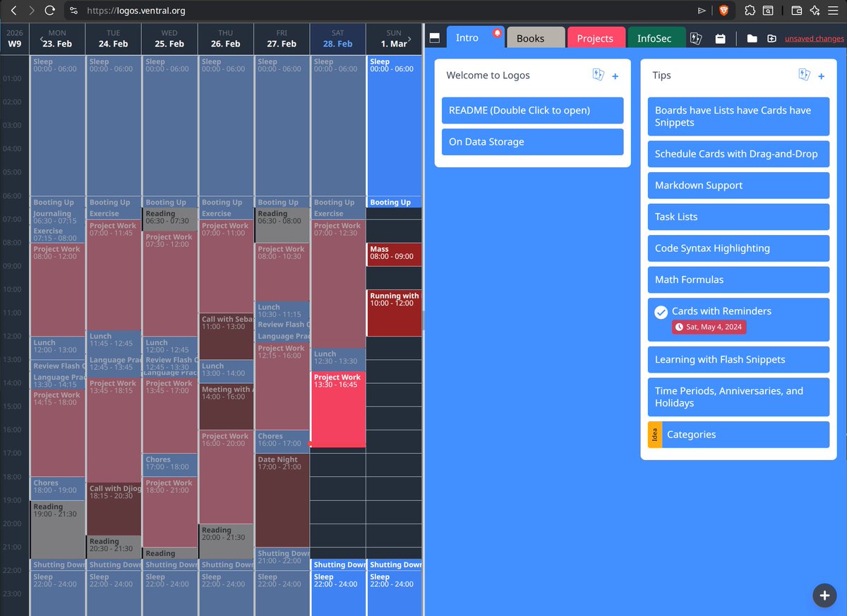The image size is (847, 616).
Task: Select the README (Double Click to open) card
Action: pyautogui.click(x=532, y=110)
